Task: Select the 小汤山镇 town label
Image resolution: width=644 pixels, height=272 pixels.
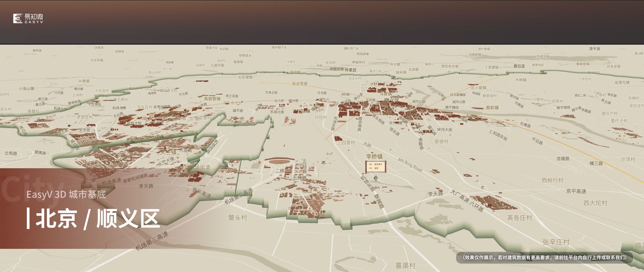Action: (x=26, y=89)
